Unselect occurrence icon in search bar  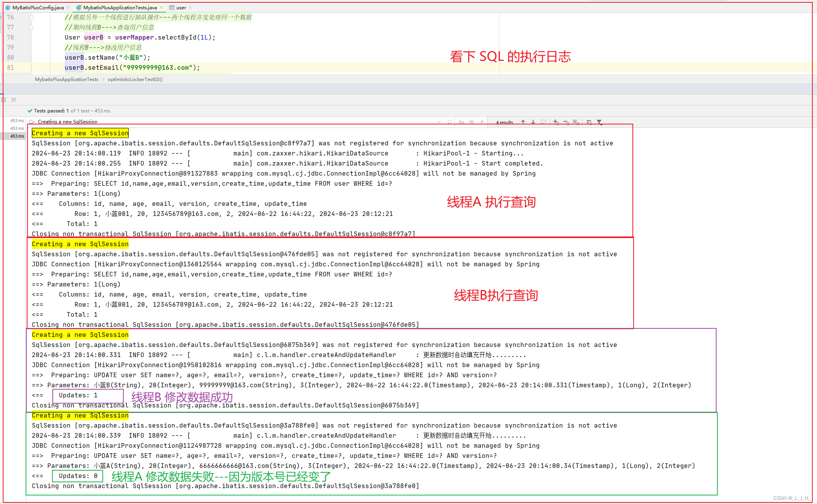pyautogui.click(x=566, y=122)
